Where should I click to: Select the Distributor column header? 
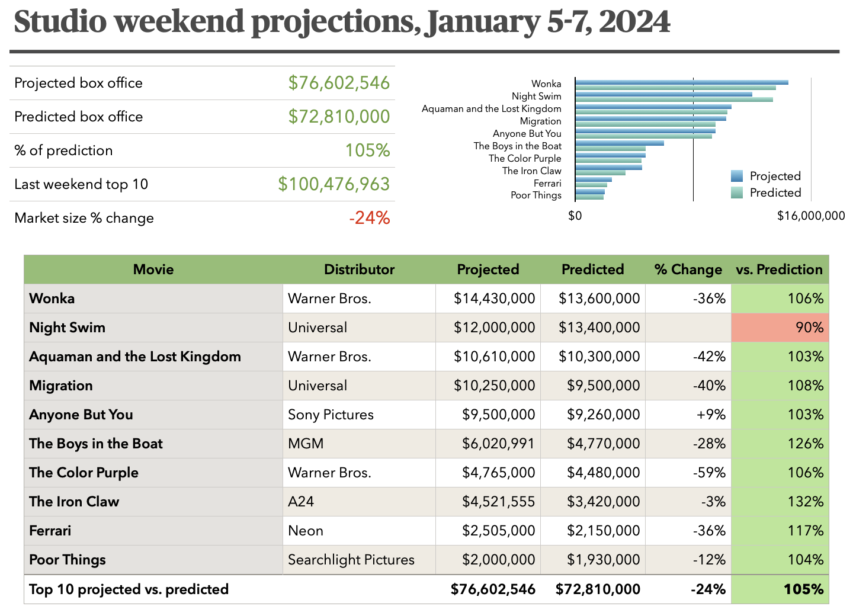(x=359, y=269)
